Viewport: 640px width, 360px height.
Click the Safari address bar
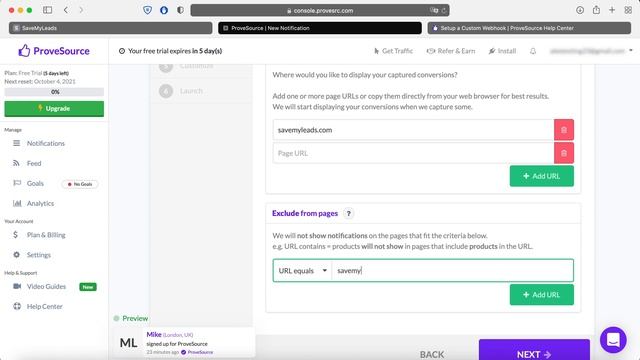coord(320,11)
